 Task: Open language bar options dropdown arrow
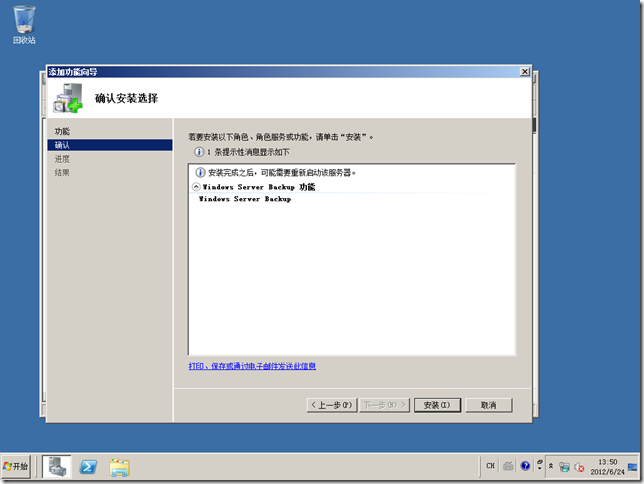[540, 466]
